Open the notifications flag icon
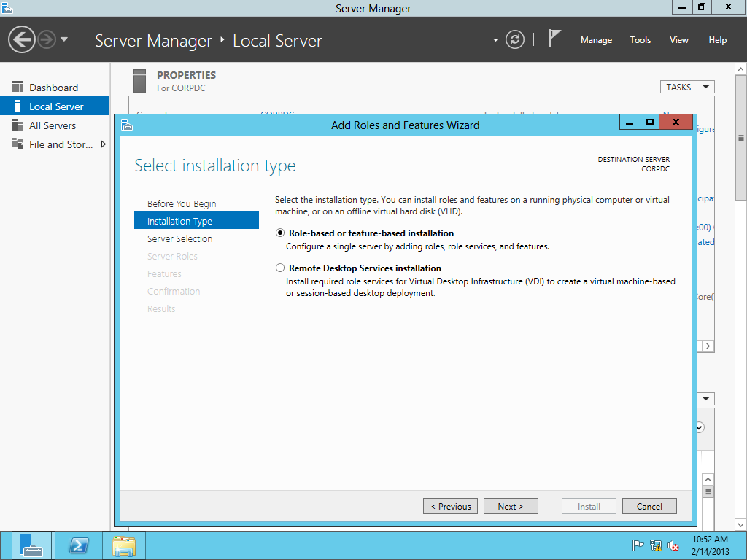747x560 pixels. tap(554, 39)
